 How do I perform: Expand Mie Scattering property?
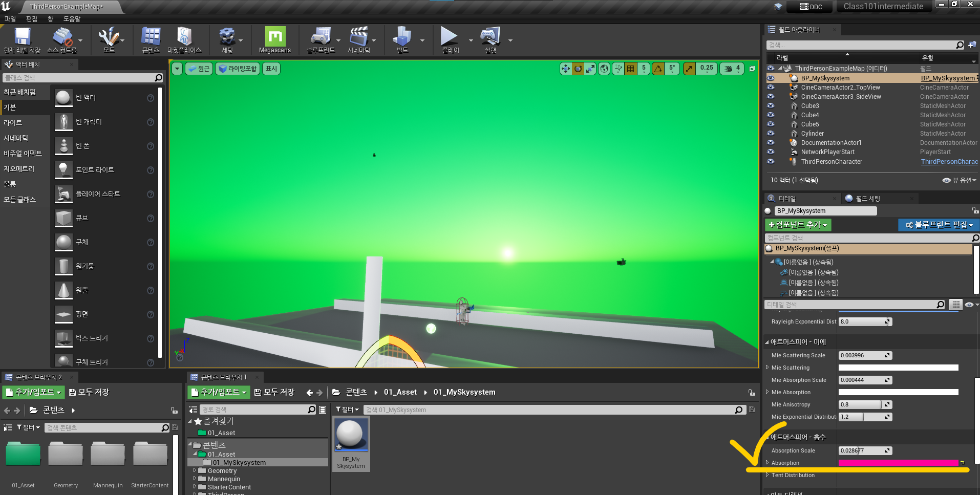pos(768,368)
